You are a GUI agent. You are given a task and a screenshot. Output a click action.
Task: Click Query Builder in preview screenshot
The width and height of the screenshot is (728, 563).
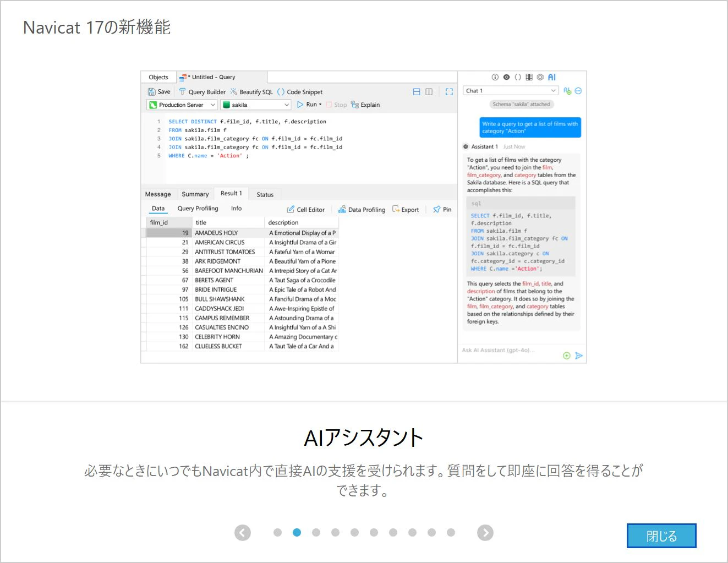tap(202, 92)
